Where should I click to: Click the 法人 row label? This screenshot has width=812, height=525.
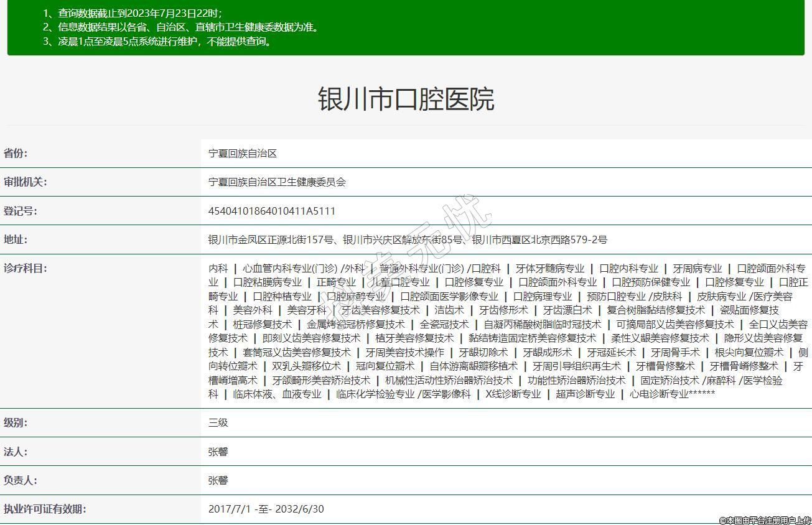tap(16, 452)
